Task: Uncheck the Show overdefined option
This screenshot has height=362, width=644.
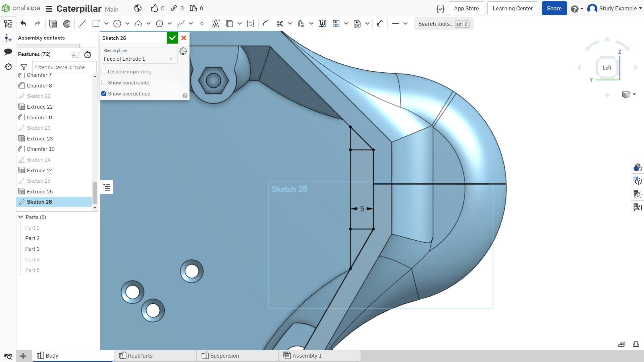Action: 104,94
